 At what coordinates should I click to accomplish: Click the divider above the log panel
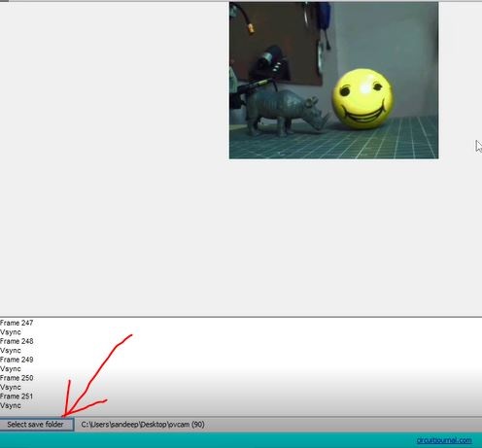click(x=241, y=317)
